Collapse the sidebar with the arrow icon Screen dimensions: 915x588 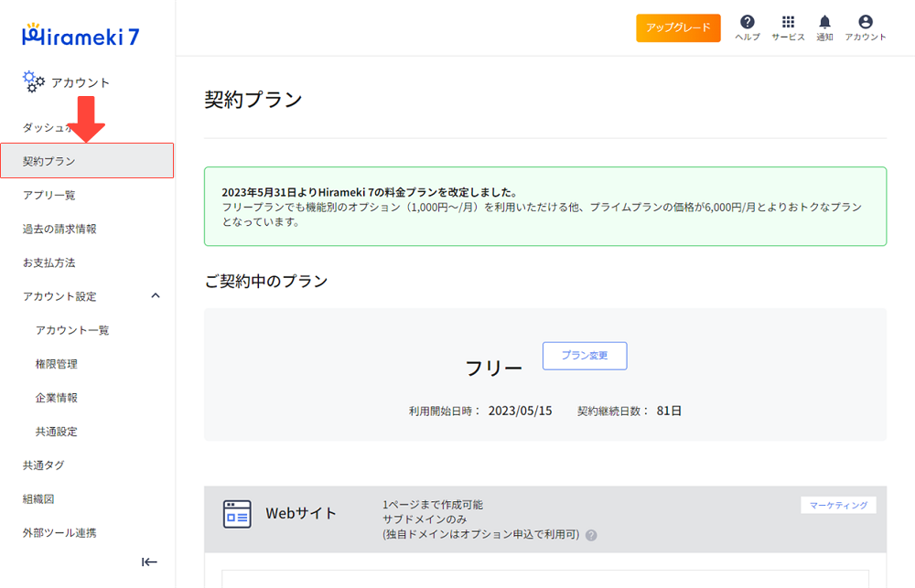(x=149, y=561)
